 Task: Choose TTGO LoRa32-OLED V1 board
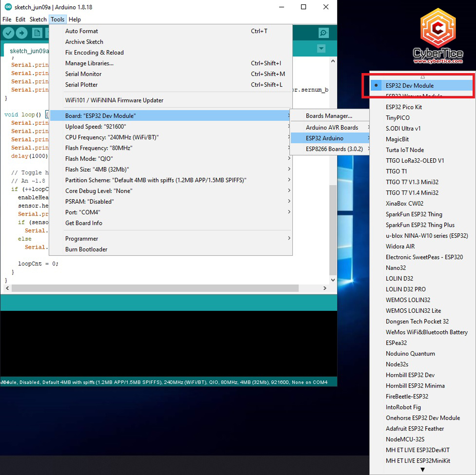pyautogui.click(x=414, y=161)
